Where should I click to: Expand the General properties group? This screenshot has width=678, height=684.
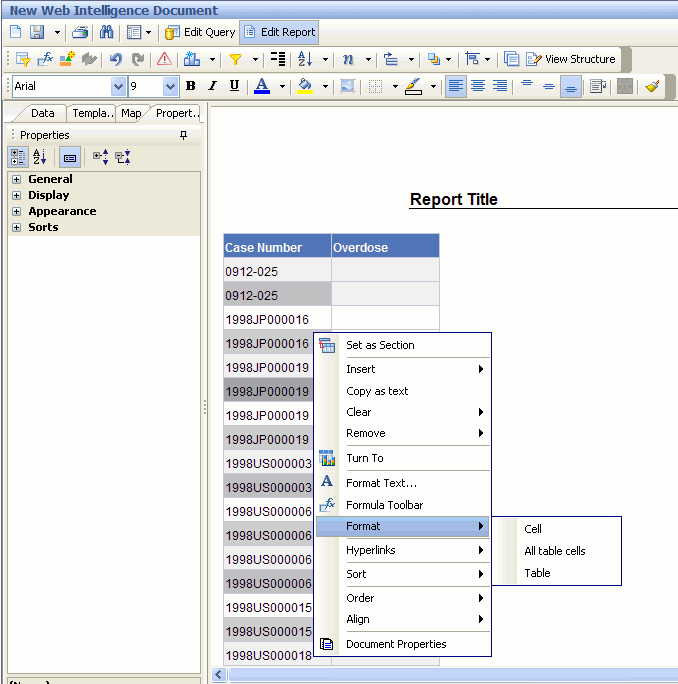point(17,179)
